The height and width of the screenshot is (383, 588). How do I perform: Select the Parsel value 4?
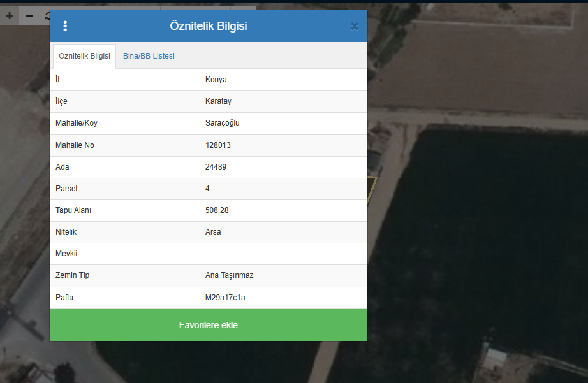point(208,189)
